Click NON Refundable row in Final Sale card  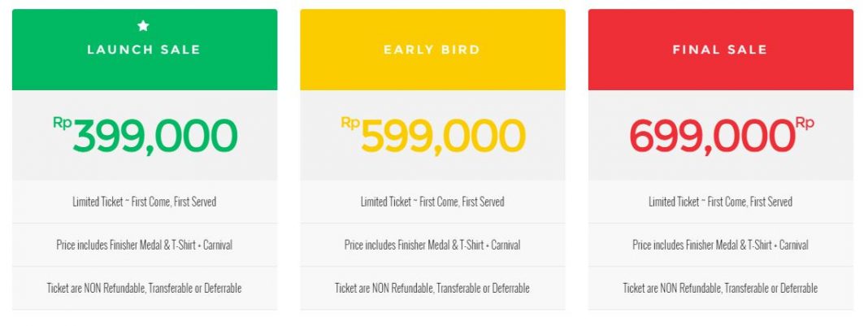click(721, 288)
